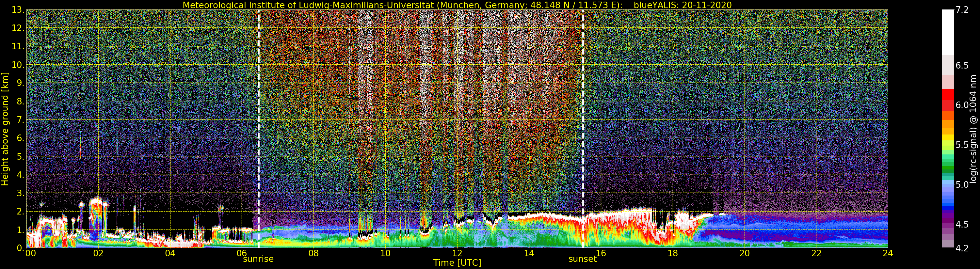980x269 pixels.
Task: Click the 00 tick on the time axis
Action: [30, 253]
